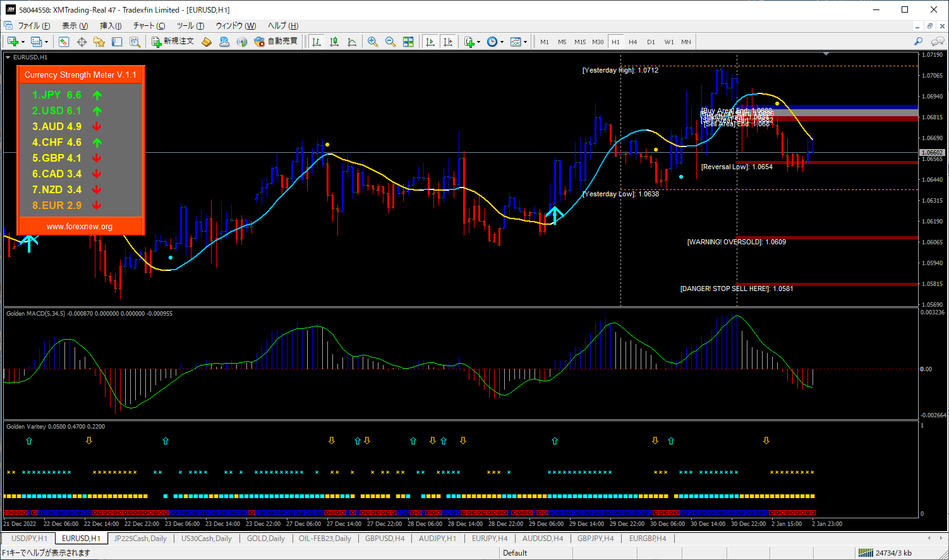The width and height of the screenshot is (949, 560).
Task: Open the Data Window crosshair icon
Action: pyautogui.click(x=82, y=42)
